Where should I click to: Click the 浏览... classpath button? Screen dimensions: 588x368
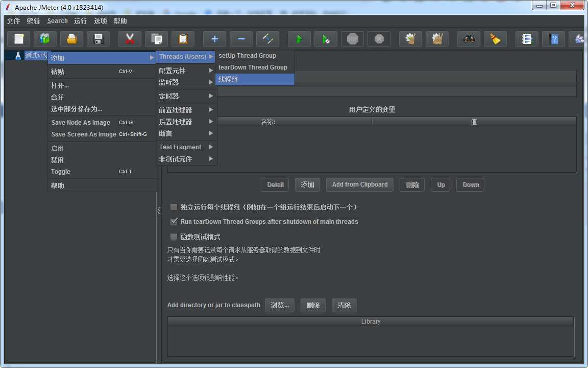(x=279, y=305)
